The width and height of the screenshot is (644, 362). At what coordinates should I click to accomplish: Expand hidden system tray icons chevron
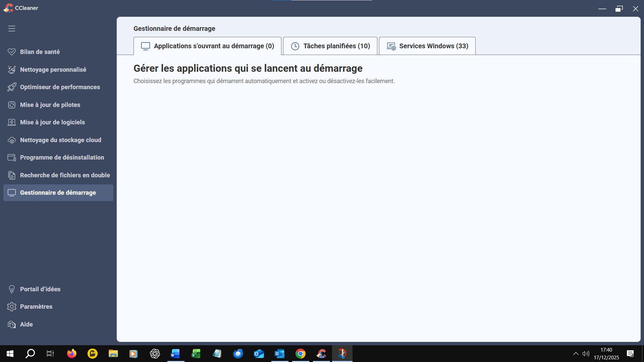coord(576,354)
